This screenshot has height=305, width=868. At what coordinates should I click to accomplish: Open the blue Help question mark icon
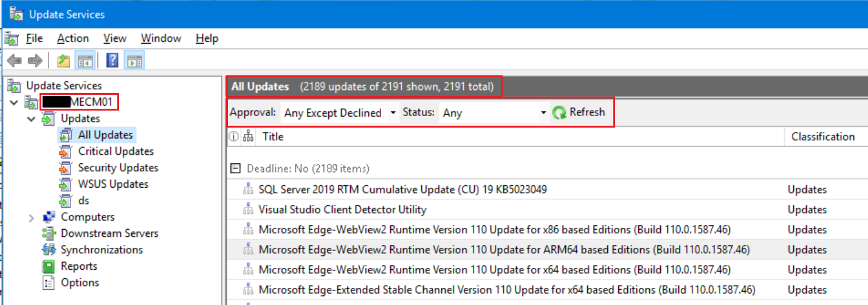click(x=112, y=61)
